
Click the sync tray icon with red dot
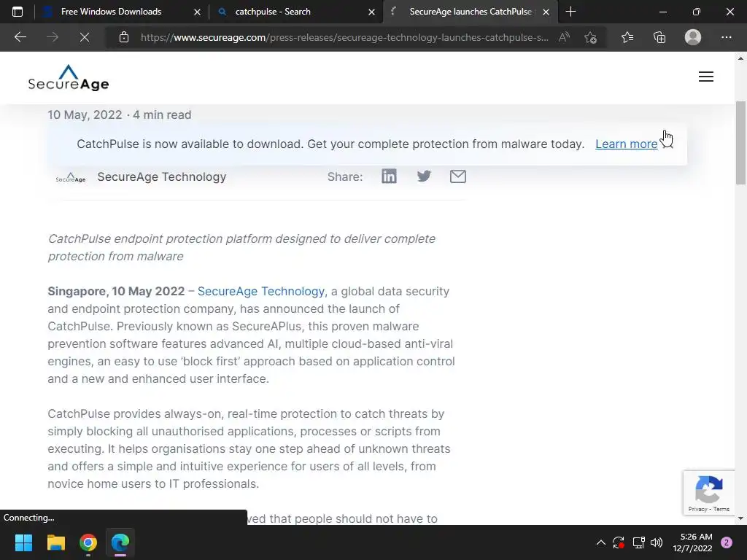tap(619, 542)
